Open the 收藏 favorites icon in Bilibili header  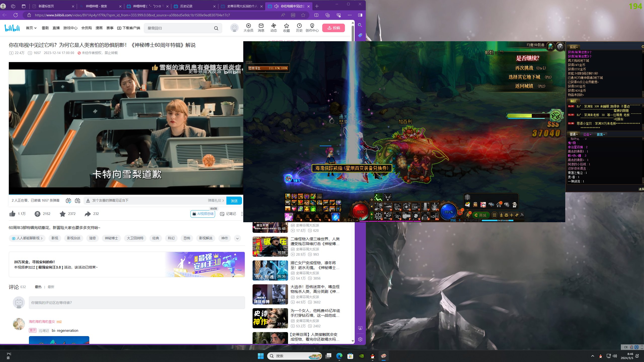click(x=286, y=28)
